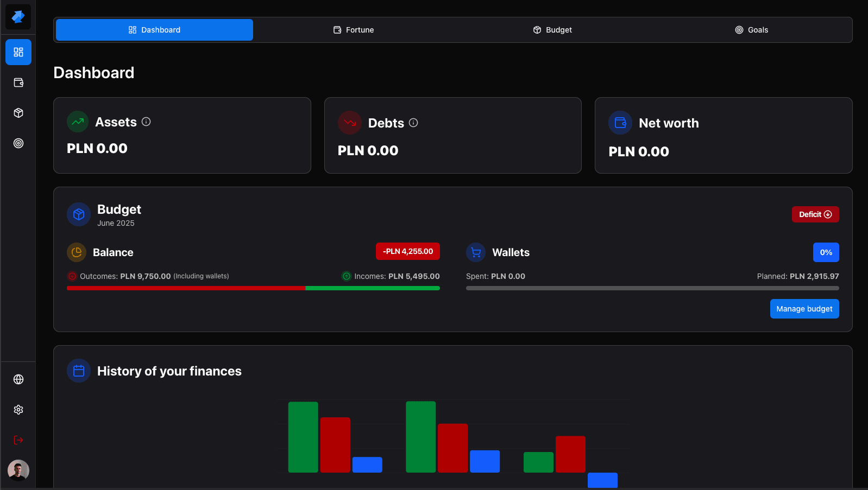Click the Balance pie chart icon
The image size is (868, 490).
(x=77, y=252)
